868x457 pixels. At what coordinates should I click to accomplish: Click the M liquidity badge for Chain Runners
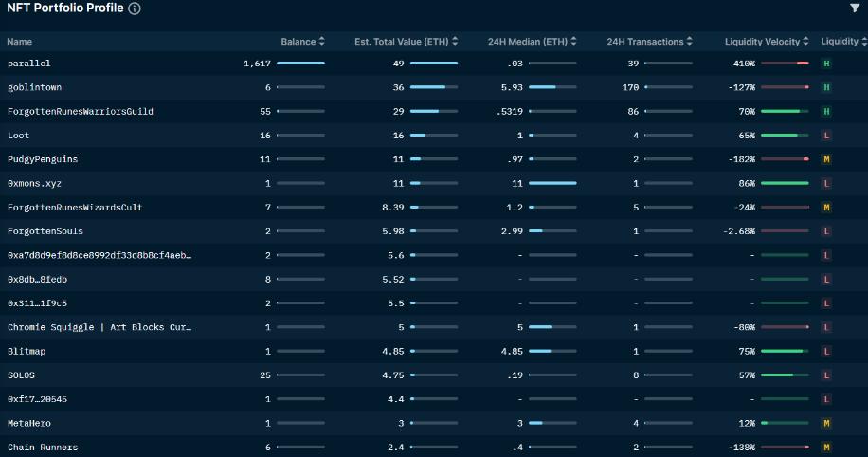click(827, 447)
